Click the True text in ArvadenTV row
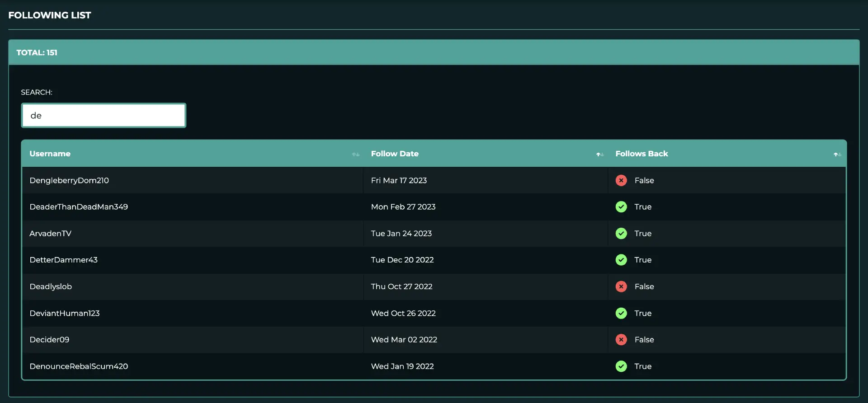 pos(643,234)
